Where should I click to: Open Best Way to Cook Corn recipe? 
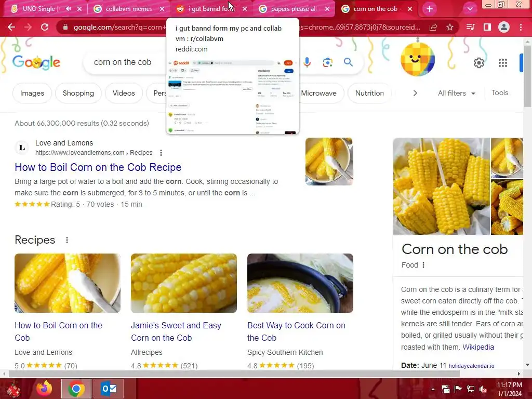coord(296,331)
